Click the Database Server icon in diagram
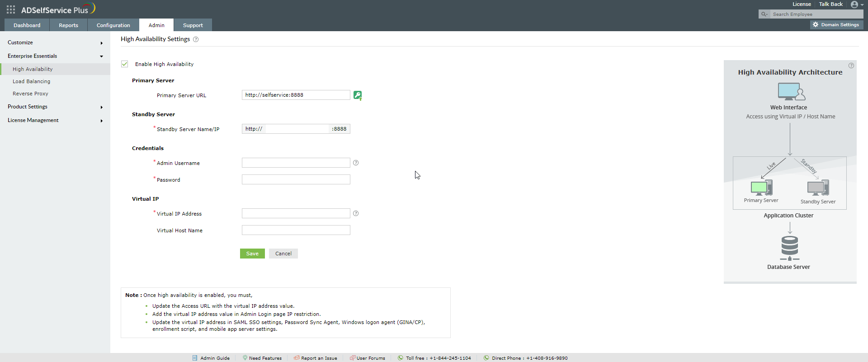This screenshot has height=362, width=868. (x=790, y=248)
